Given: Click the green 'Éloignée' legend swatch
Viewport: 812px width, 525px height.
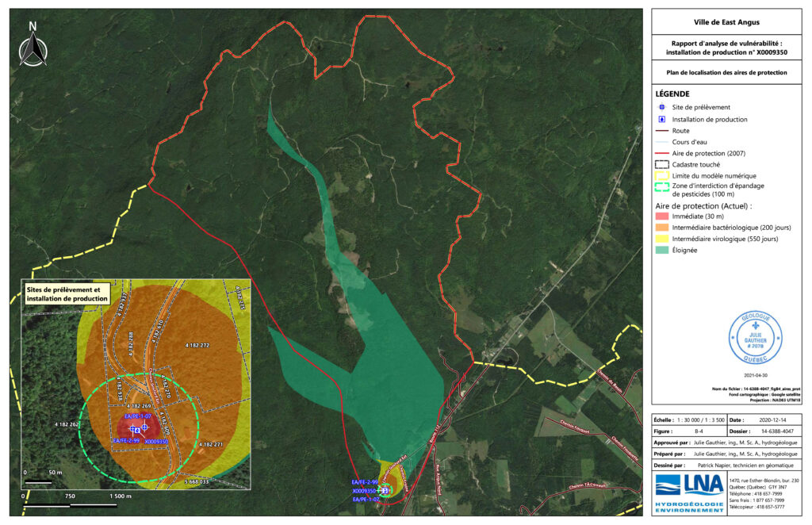Looking at the screenshot, I should (662, 250).
